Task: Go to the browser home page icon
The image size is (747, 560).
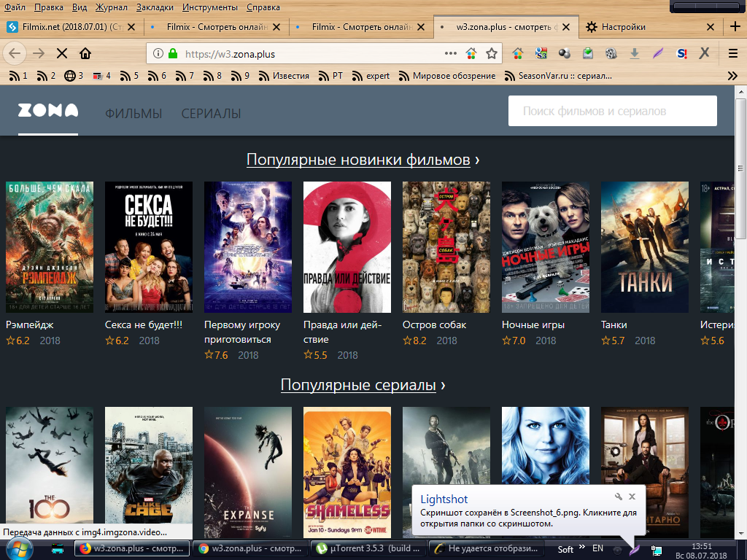Action: pos(85,53)
